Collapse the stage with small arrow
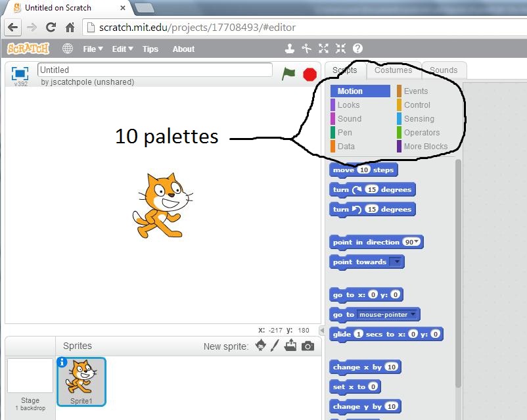This screenshot has height=420, width=527. tap(321, 330)
